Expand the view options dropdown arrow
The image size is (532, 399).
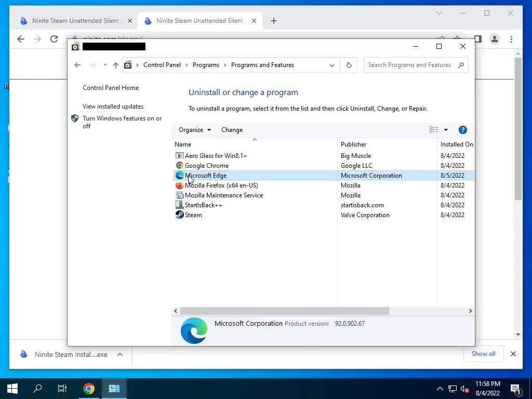point(446,130)
